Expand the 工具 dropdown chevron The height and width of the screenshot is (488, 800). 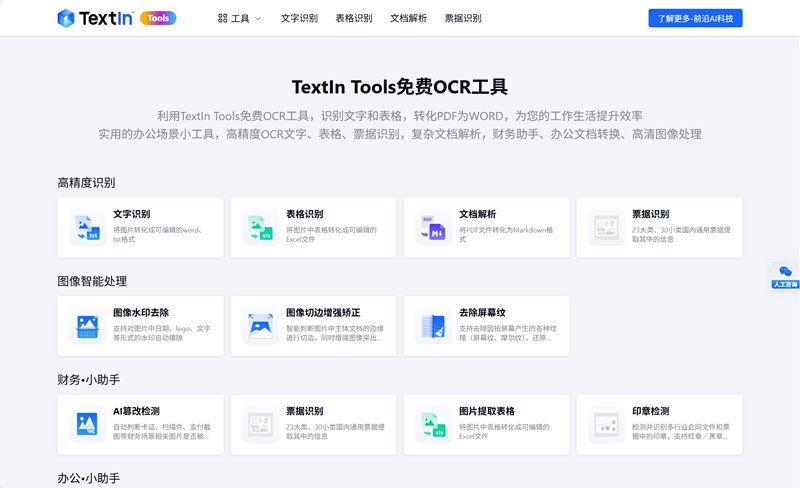point(258,19)
